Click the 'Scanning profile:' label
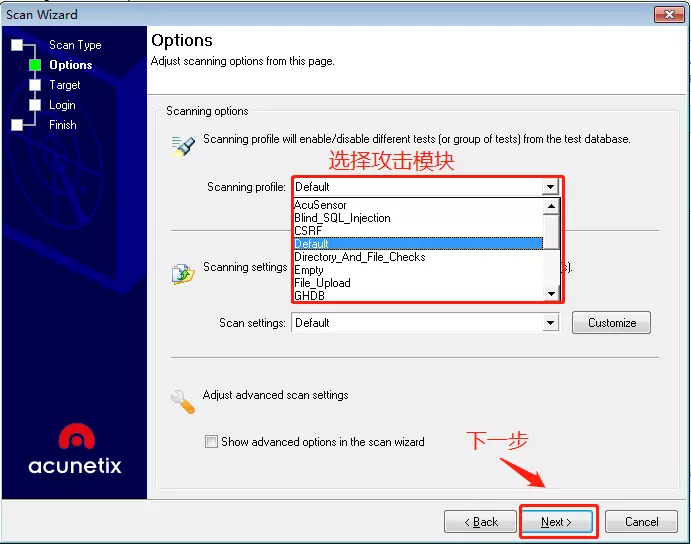This screenshot has width=691, height=544. click(x=246, y=187)
